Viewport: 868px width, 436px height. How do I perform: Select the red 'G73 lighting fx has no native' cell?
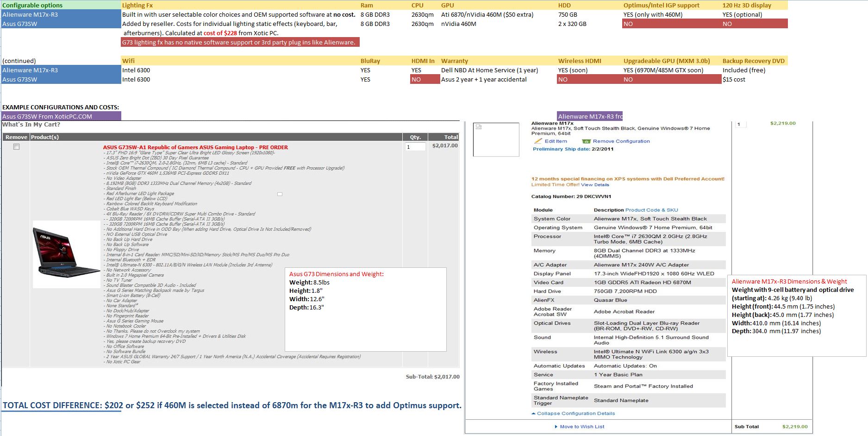[x=240, y=42]
